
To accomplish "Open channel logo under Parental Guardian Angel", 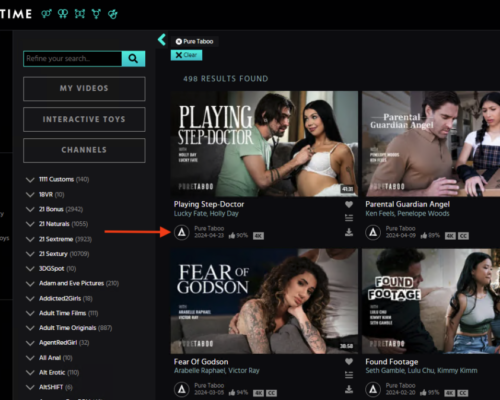I will pyautogui.click(x=373, y=232).
